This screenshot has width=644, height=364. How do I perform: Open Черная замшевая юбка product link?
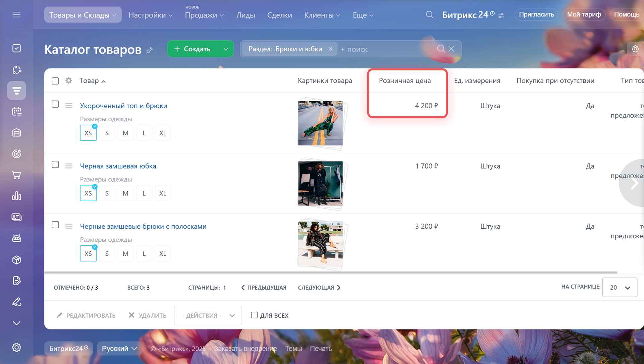point(118,166)
